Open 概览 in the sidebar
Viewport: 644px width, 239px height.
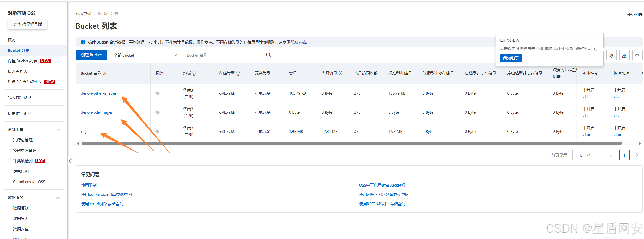click(12, 40)
